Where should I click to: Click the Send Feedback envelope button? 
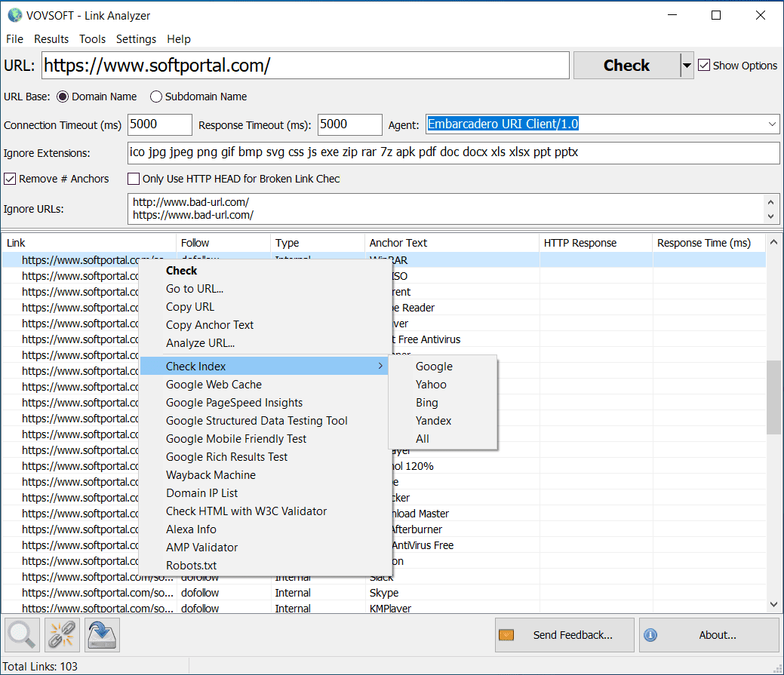click(x=564, y=634)
